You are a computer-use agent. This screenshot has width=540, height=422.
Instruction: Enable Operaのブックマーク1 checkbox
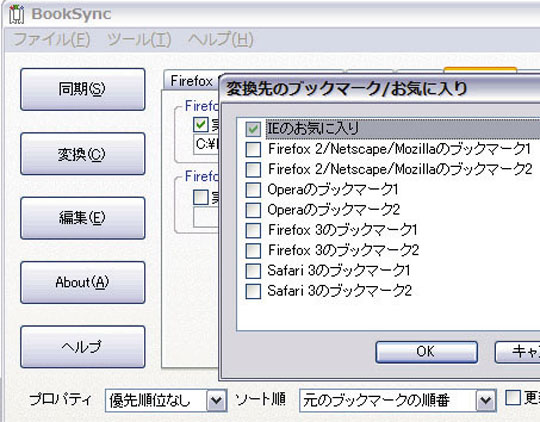pyautogui.click(x=253, y=190)
